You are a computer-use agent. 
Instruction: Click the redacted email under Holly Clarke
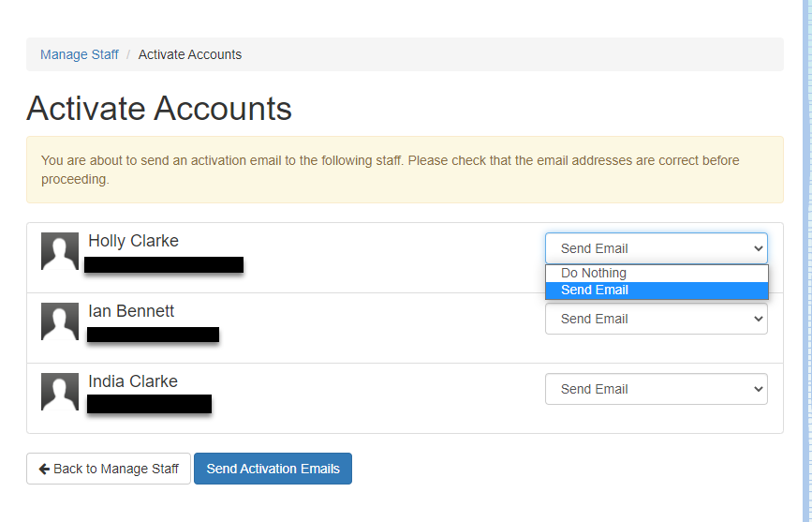coord(164,264)
